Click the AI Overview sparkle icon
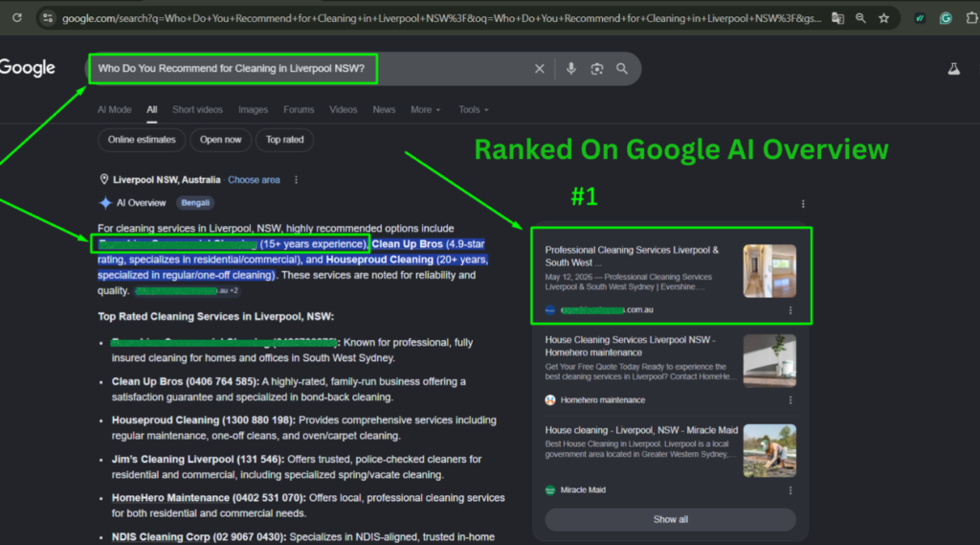This screenshot has height=545, width=980. click(105, 203)
